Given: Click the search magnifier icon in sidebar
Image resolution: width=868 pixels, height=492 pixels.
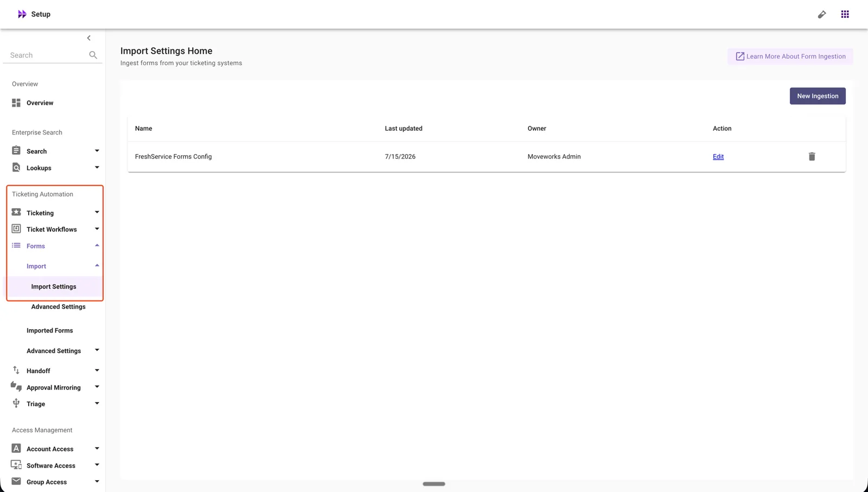Looking at the screenshot, I should tap(93, 55).
